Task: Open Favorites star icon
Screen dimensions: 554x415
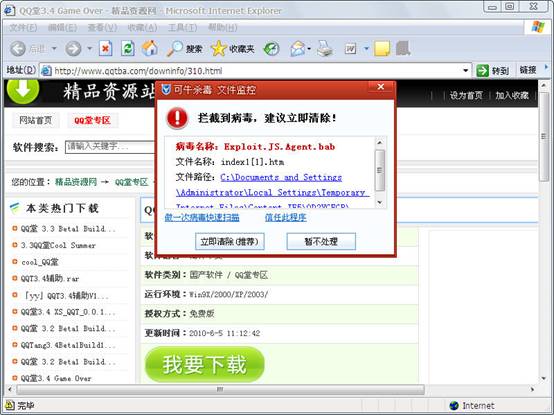Action: pos(218,48)
